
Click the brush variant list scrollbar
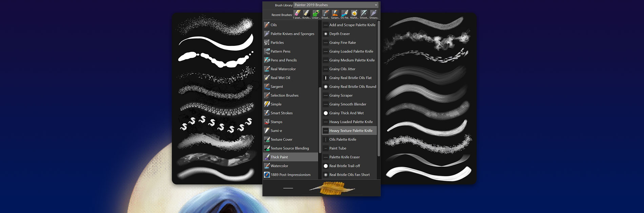coord(379,88)
